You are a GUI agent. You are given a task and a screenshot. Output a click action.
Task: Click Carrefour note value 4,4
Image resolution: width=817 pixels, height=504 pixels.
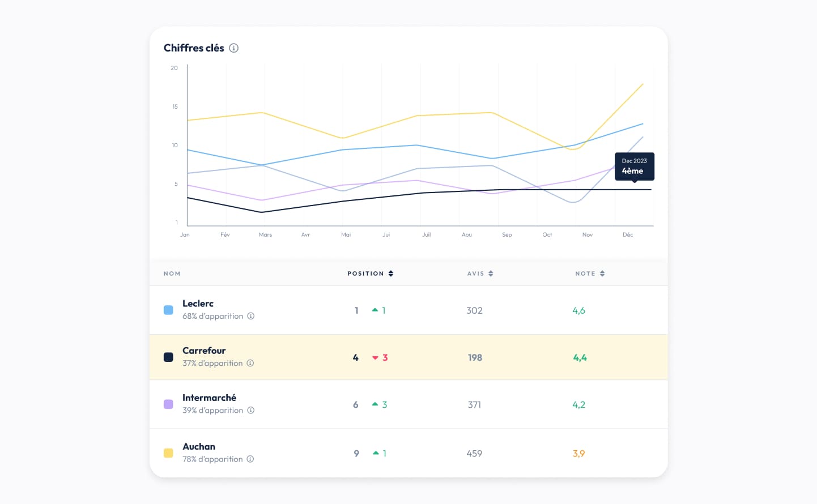tap(580, 357)
